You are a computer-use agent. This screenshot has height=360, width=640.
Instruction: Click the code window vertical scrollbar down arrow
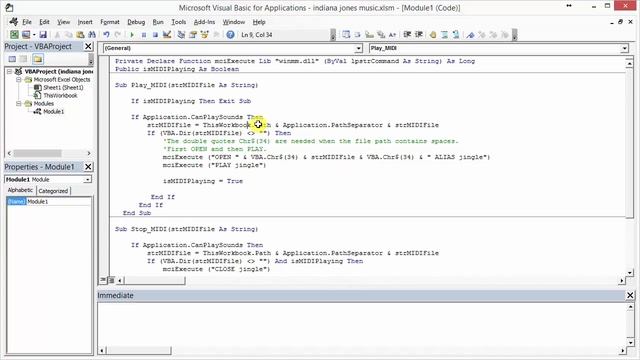click(630, 272)
